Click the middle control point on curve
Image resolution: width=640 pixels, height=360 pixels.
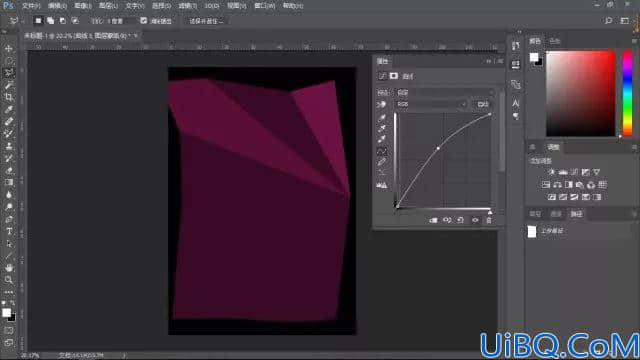pos(438,148)
